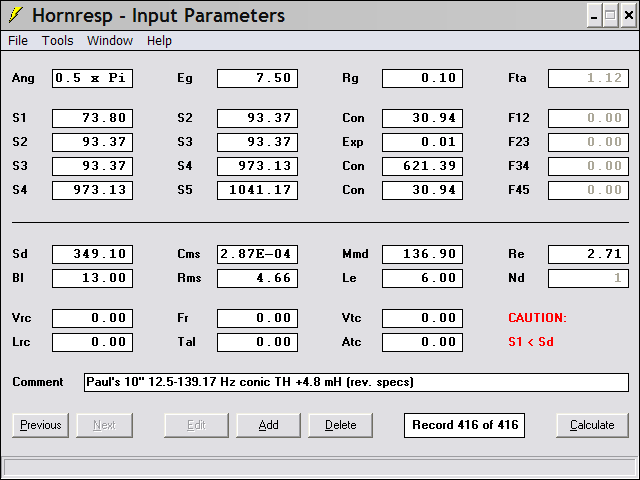Click the Exp field showing 0.01
640x480 pixels.
point(422,142)
